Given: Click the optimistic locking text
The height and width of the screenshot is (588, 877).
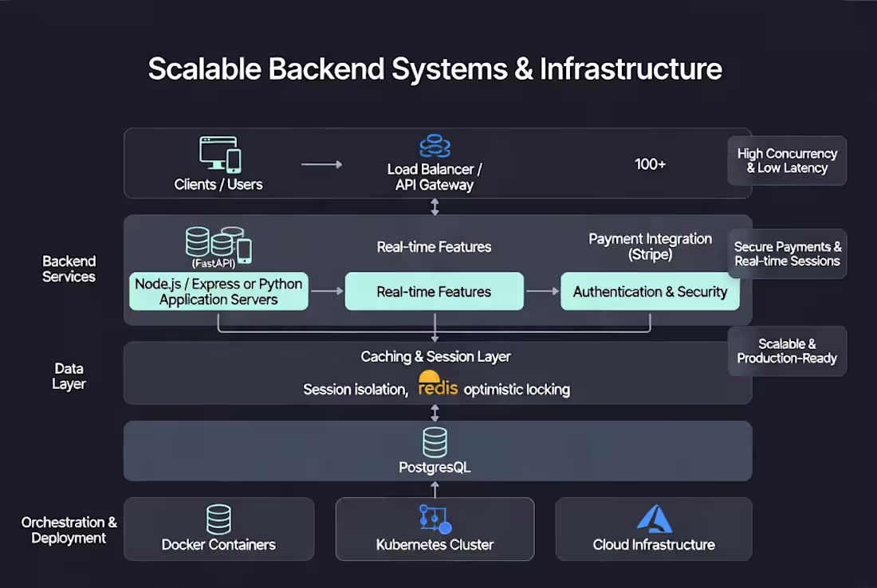Looking at the screenshot, I should [517, 389].
